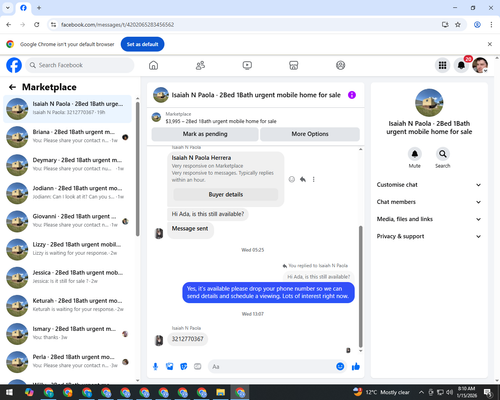Click Mark as pending button

(205, 134)
